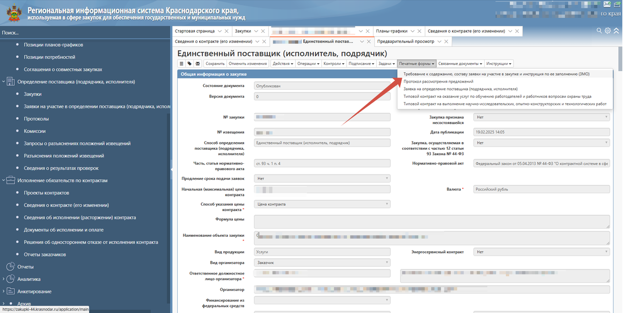Open Протоколы in sidebar
The image size is (644, 313).
(x=36, y=119)
